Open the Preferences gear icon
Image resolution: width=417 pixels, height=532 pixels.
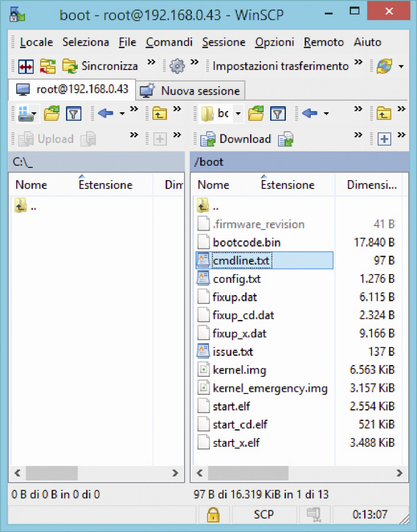(x=177, y=66)
